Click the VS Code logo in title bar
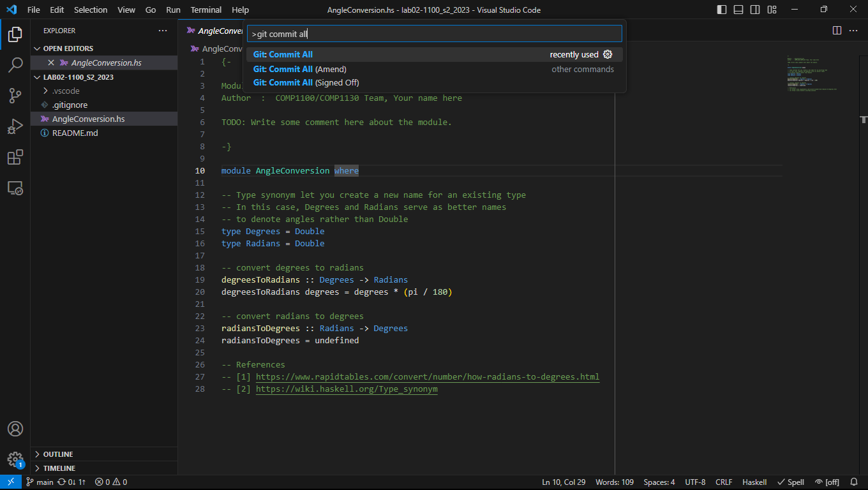868x490 pixels. tap(11, 10)
